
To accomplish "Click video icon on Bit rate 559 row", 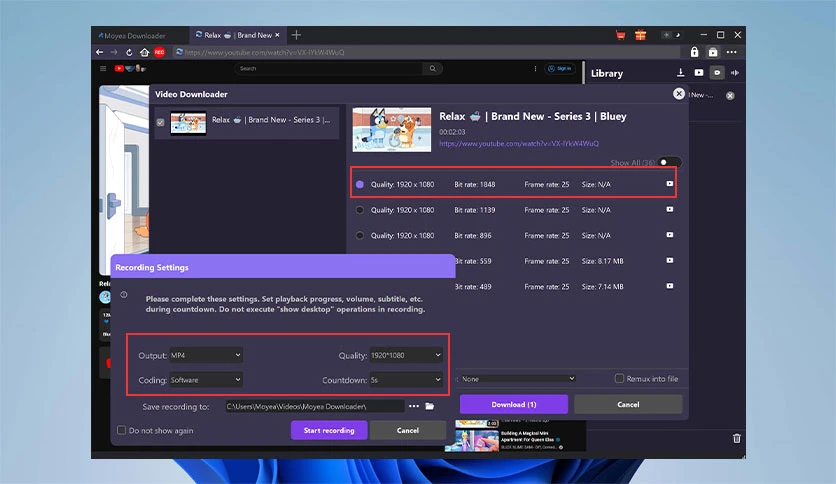I will (x=670, y=261).
